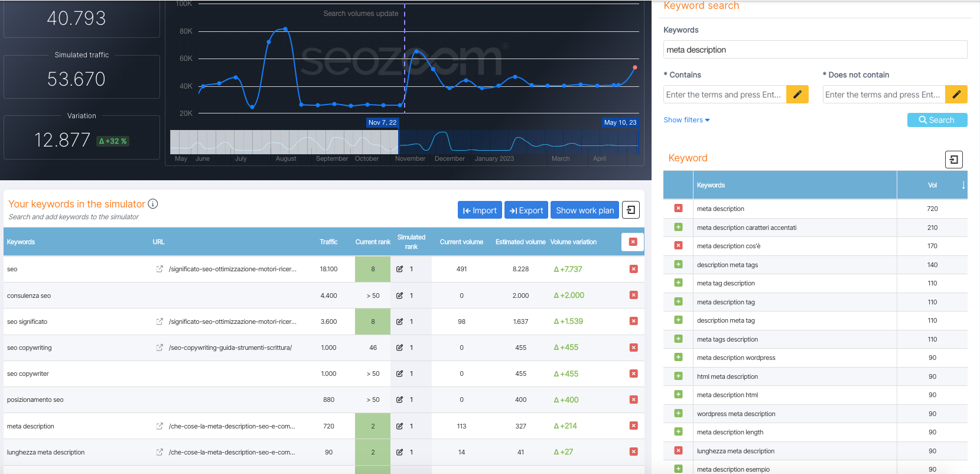This screenshot has width=980, height=474.
Task: Click the Import button
Action: point(480,210)
